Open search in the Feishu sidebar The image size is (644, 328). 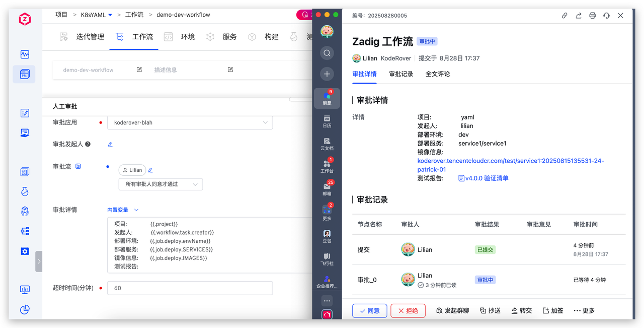click(x=327, y=53)
